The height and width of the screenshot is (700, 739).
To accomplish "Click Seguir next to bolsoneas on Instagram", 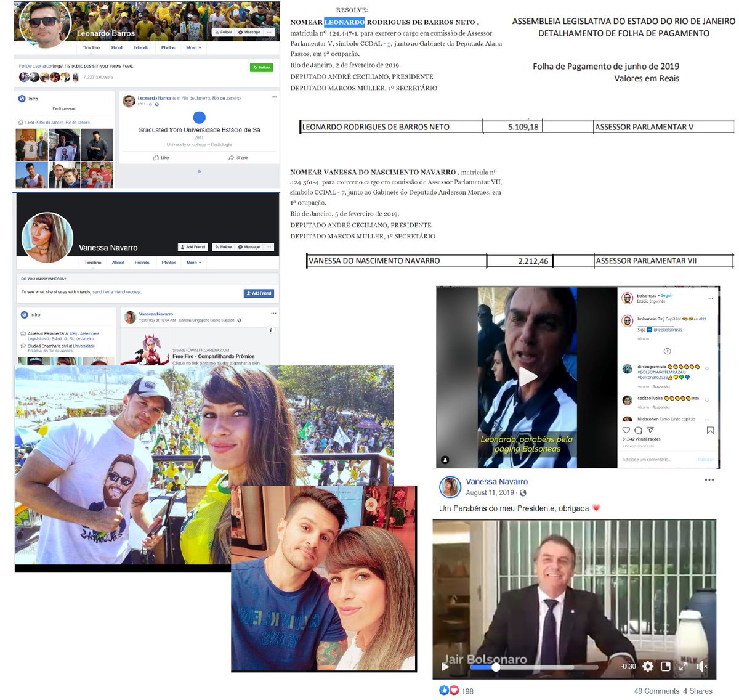I will pyautogui.click(x=667, y=296).
